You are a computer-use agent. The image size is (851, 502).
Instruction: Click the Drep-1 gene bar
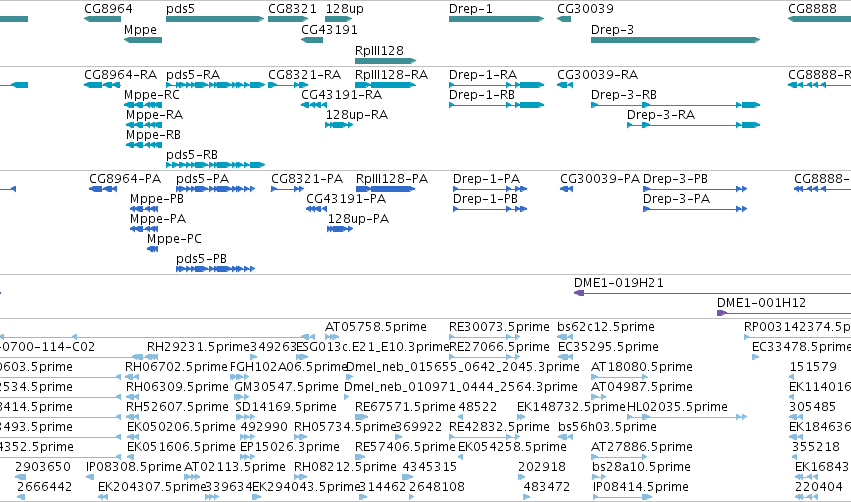pos(496,19)
